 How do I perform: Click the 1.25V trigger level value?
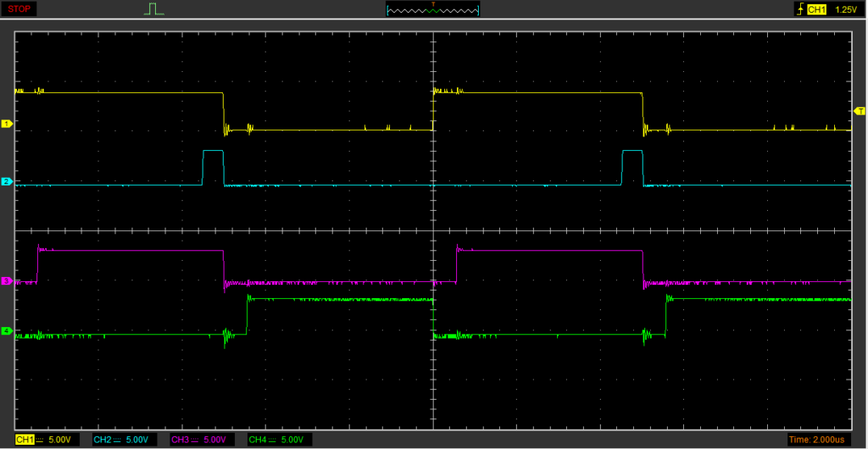click(846, 9)
